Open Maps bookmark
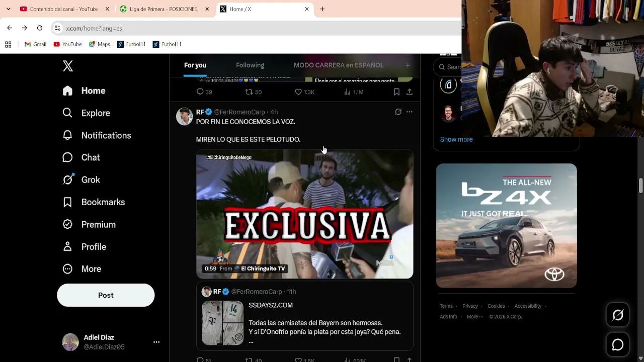 coord(99,44)
